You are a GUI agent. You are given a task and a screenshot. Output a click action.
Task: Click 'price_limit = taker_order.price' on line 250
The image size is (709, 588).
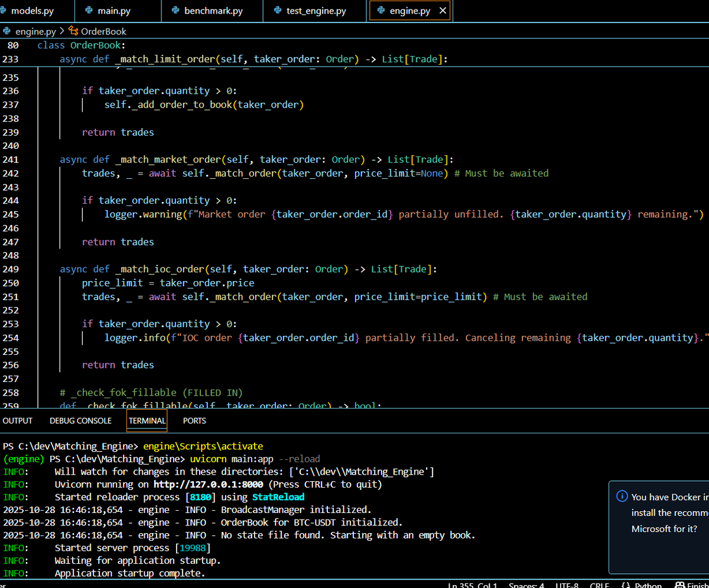pos(168,283)
